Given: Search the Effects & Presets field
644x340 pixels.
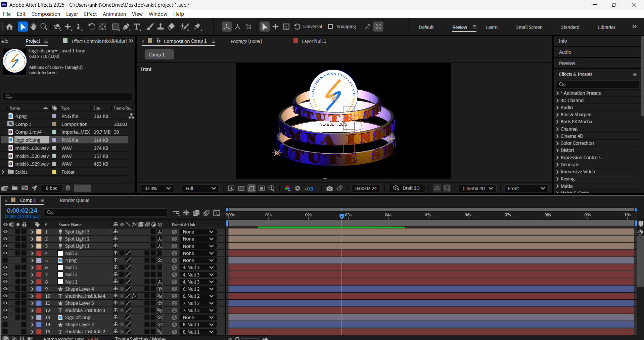Looking at the screenshot, I should [x=597, y=84].
